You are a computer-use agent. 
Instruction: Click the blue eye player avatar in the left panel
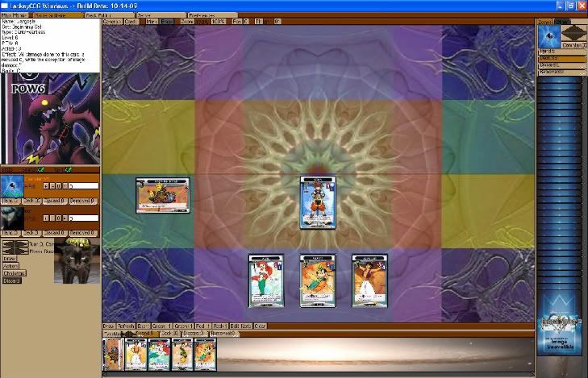[12, 186]
